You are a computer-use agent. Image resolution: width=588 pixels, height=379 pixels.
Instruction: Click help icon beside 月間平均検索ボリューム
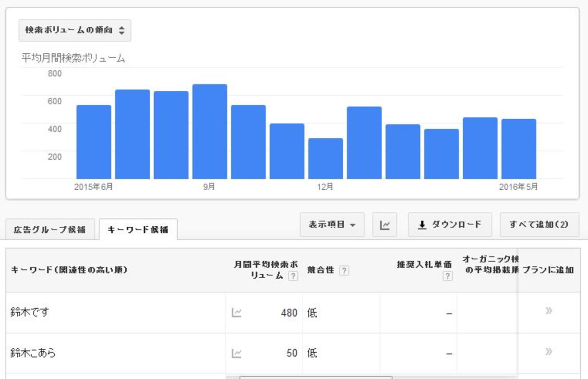(294, 276)
